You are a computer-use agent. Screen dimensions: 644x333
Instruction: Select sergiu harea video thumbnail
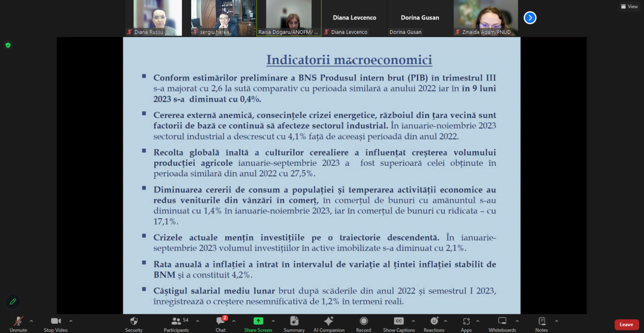click(223, 18)
